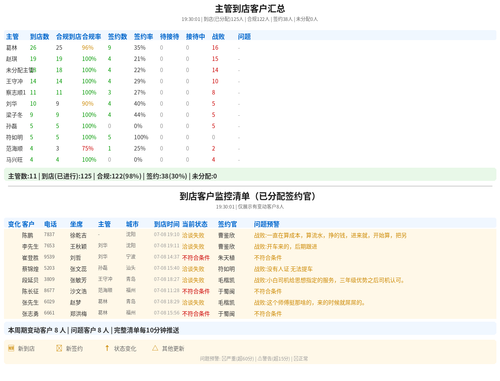Click the 待接待 column header
Image resolution: width=500 pixels, height=381 pixels.
point(169,37)
